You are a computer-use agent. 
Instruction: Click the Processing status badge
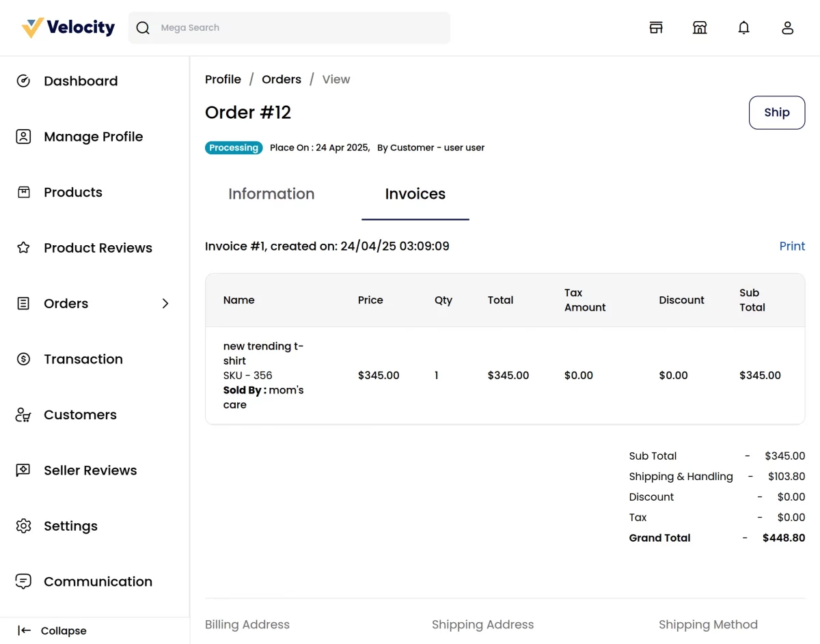point(234,147)
